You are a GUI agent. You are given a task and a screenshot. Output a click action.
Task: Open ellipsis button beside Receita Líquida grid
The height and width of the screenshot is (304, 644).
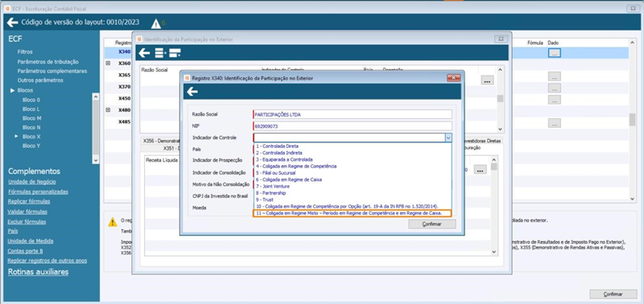[480, 170]
